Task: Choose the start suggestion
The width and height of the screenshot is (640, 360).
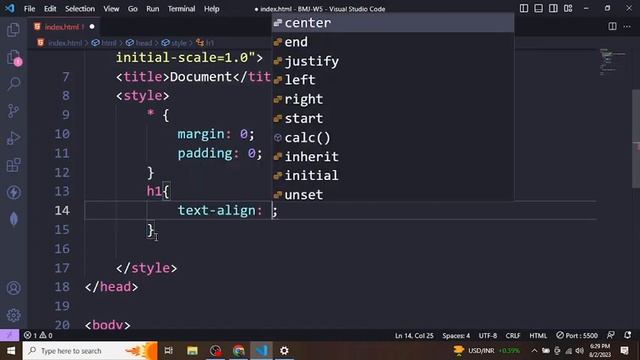Action: click(x=393, y=118)
